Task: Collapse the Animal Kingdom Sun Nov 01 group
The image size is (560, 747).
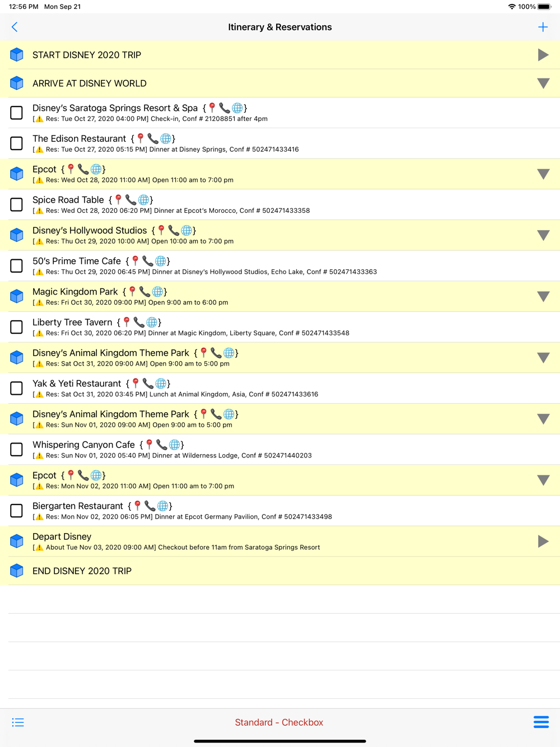Action: coord(543,419)
